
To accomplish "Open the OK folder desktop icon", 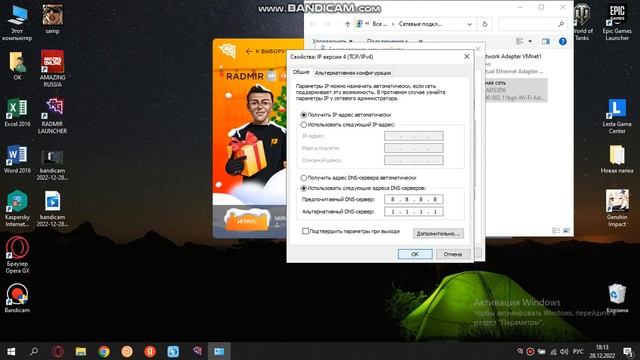I will pyautogui.click(x=17, y=65).
